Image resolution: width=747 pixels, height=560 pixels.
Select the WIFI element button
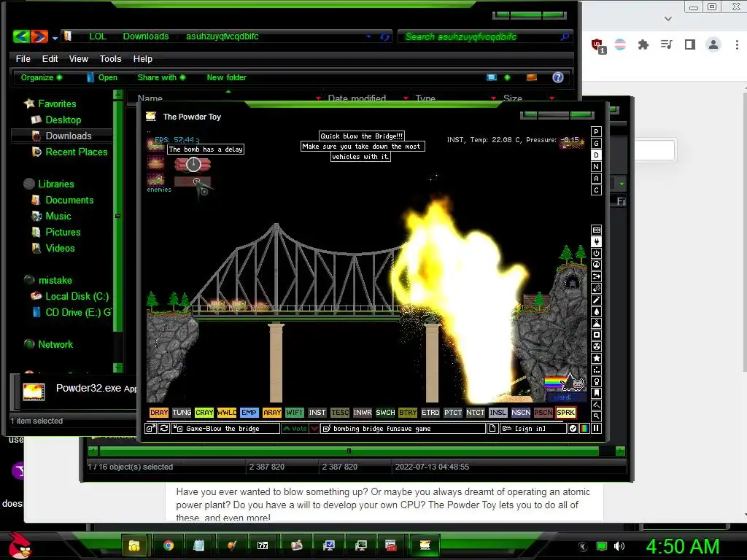point(295,413)
